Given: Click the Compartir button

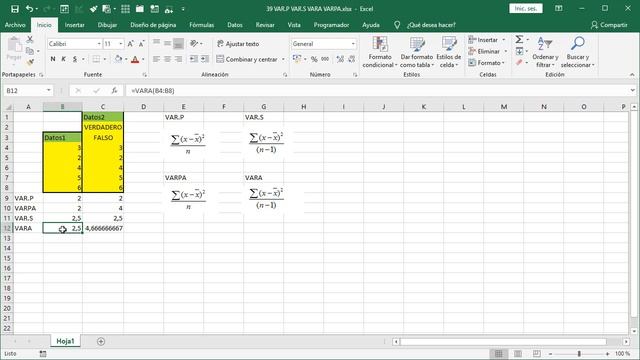Looking at the screenshot, I should [609, 25].
